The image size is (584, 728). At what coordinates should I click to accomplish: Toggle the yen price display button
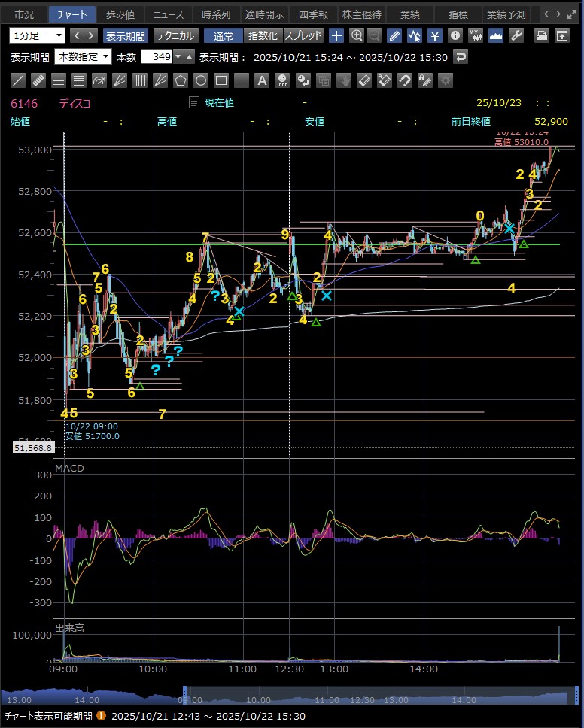coord(435,35)
